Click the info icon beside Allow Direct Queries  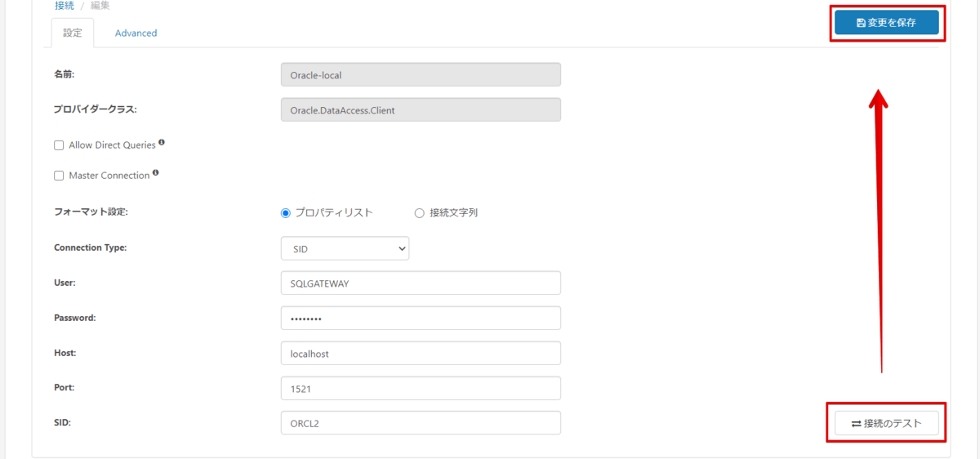click(162, 143)
